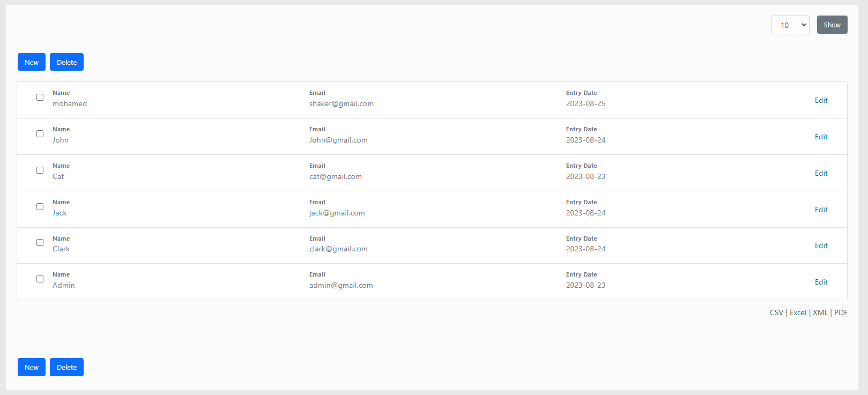The image size is (868, 395).
Task: Click the bottom New button
Action: pyautogui.click(x=32, y=367)
